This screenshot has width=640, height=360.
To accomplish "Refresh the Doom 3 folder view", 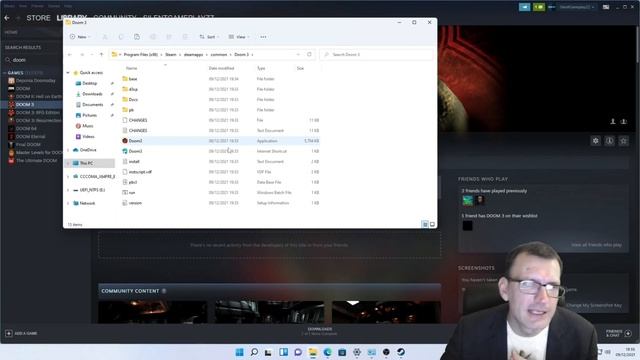I will pos(309,54).
